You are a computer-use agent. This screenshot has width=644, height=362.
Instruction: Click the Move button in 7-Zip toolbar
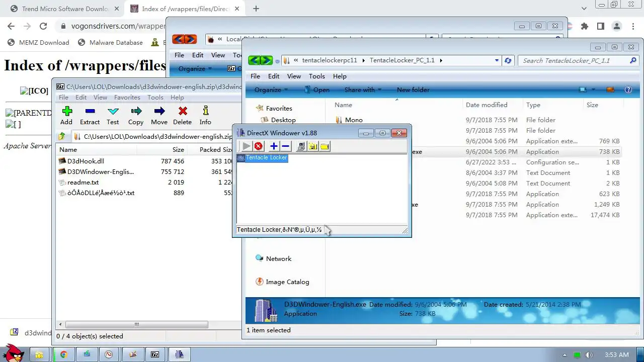159,116
